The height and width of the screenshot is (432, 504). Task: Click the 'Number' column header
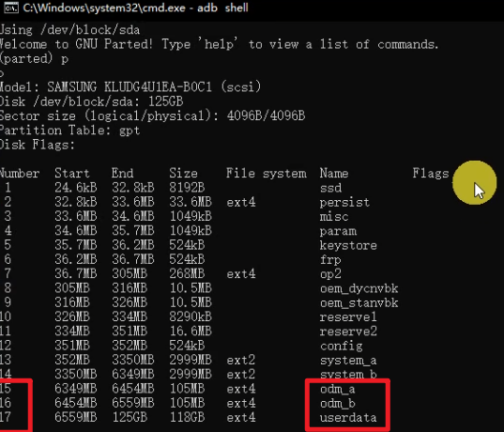pos(20,174)
